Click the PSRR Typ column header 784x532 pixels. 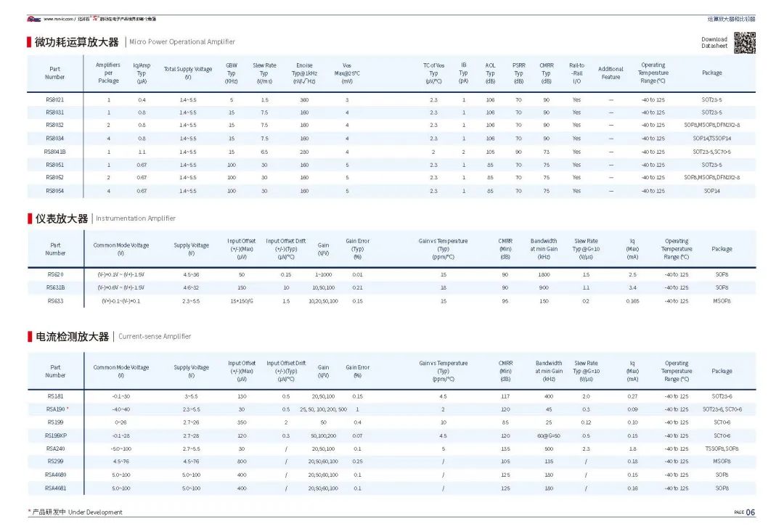(x=518, y=73)
